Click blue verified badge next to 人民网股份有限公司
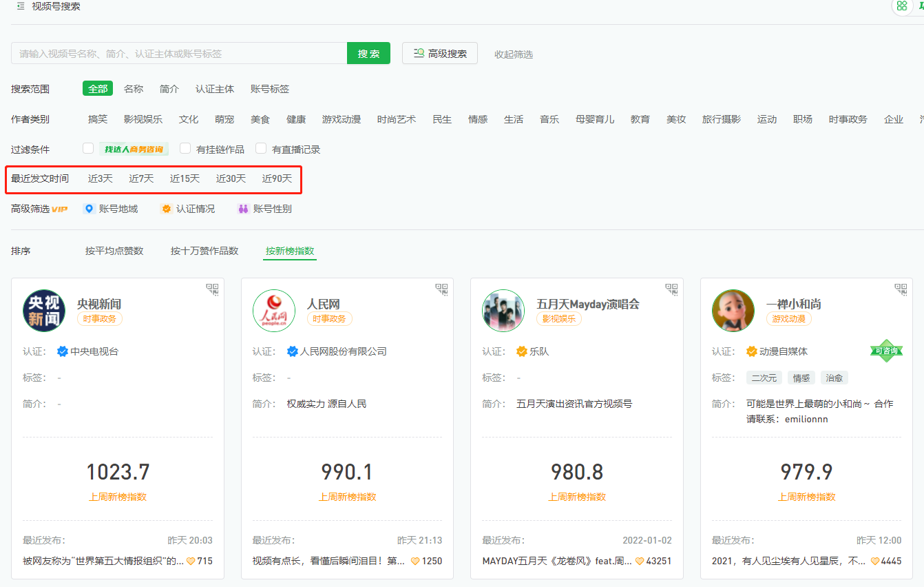 292,351
